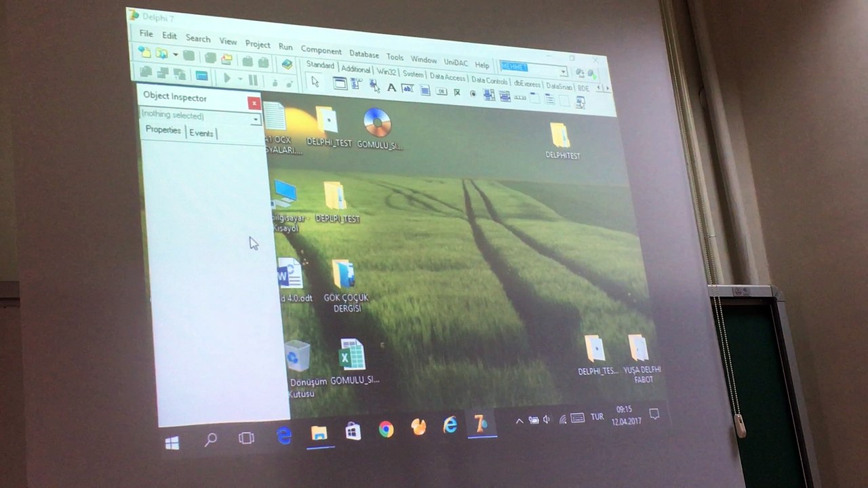Select the arrow pointer in component palette
868x488 pixels.
coord(315,82)
